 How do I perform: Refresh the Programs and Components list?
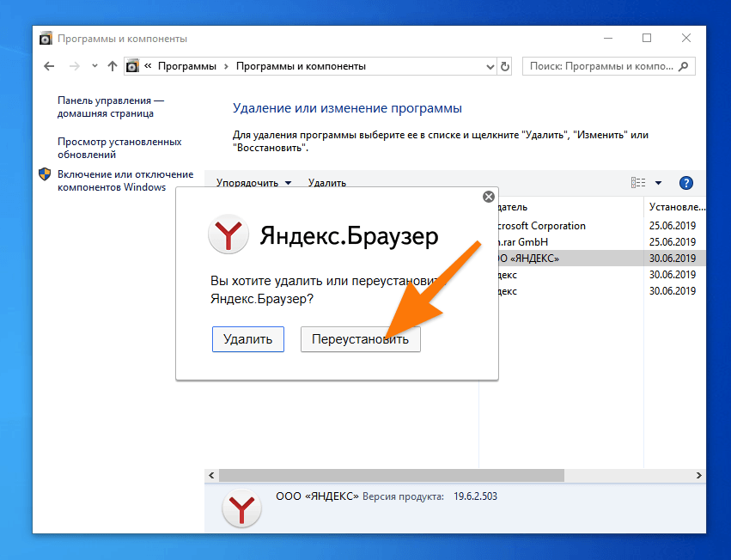[x=505, y=67]
